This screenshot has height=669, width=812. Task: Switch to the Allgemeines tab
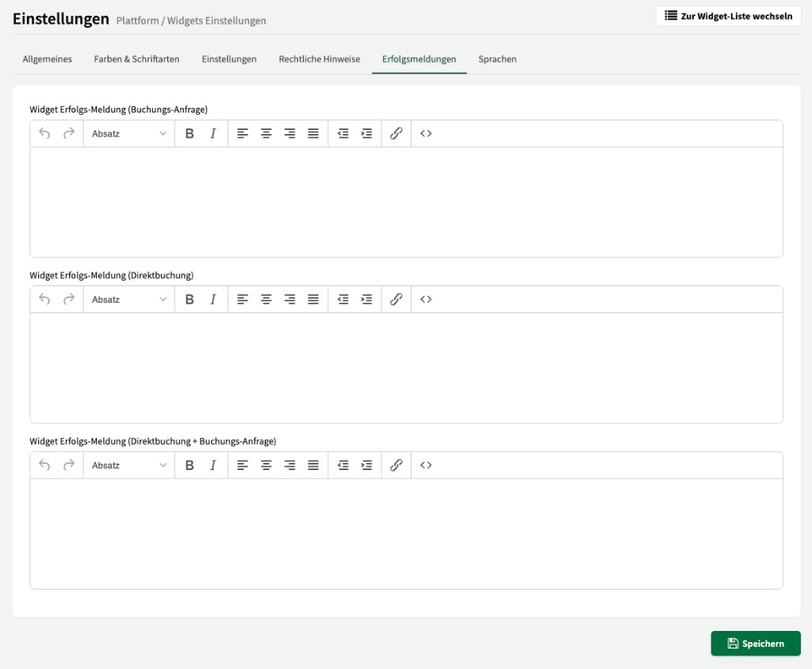pos(48,59)
